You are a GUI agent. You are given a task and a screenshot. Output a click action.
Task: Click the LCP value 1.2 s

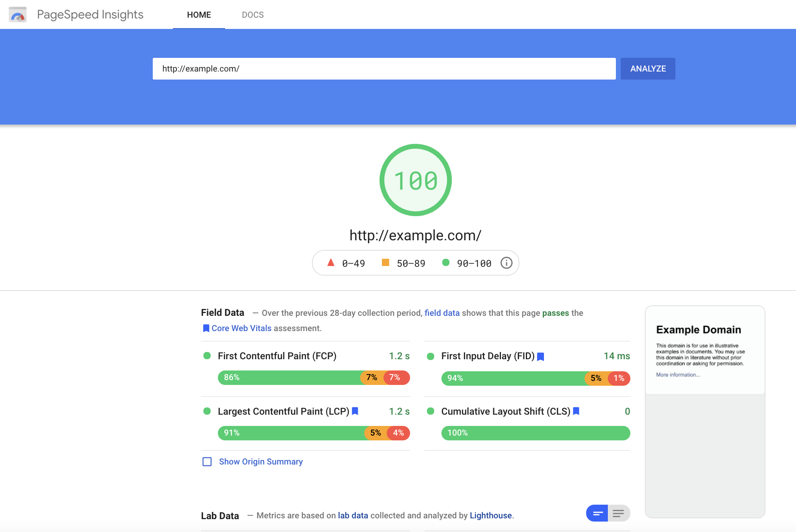tap(399, 411)
